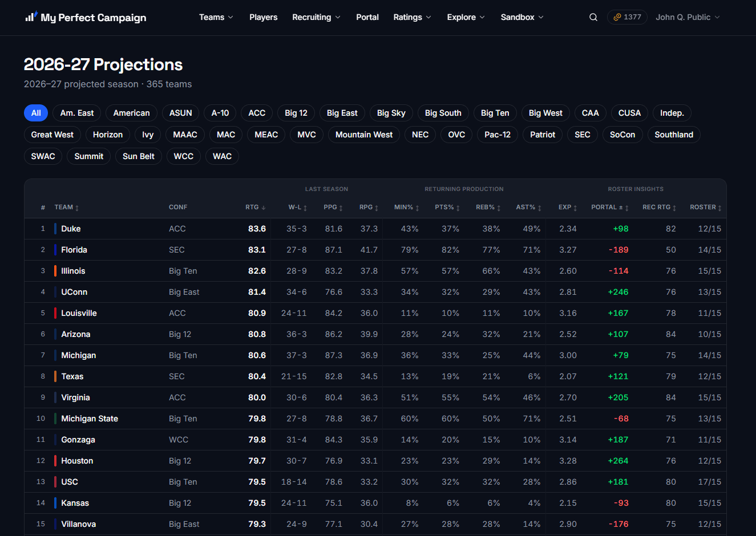Screen dimensions: 756x536
Task: Sort by RPG column
Action: [369, 208]
